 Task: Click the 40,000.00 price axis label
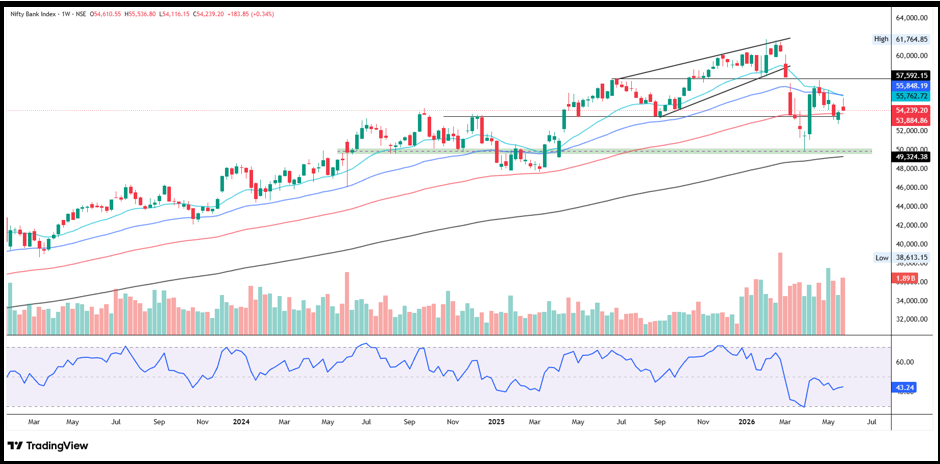click(x=912, y=244)
